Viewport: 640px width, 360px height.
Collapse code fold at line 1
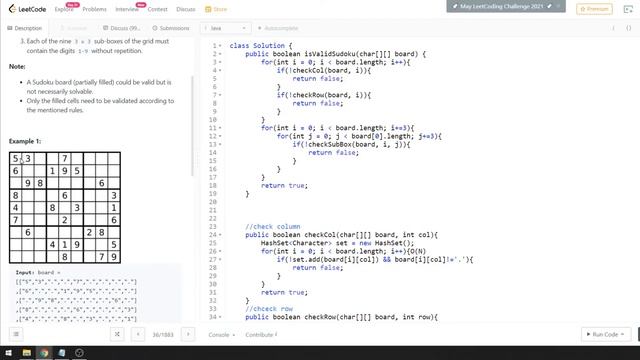220,46
